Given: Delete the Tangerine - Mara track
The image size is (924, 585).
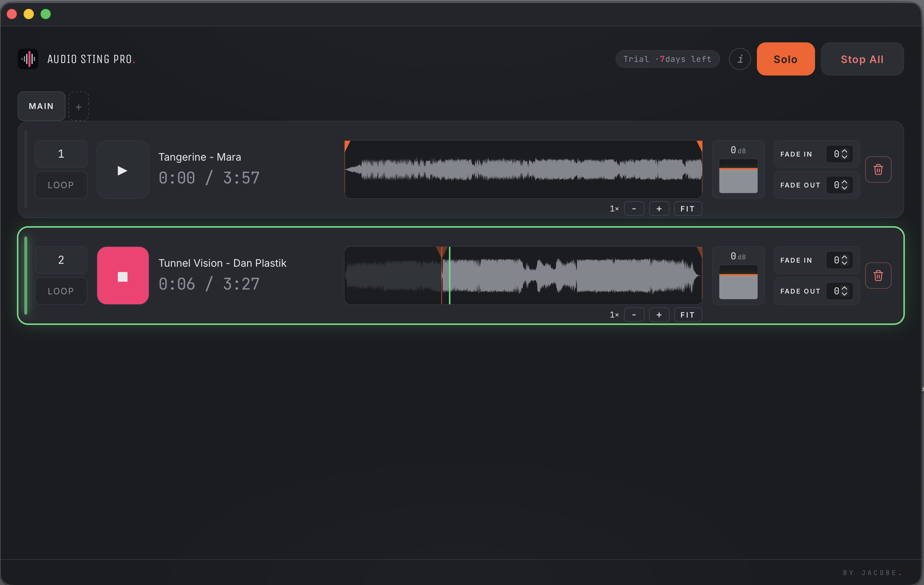Looking at the screenshot, I should click(x=878, y=169).
